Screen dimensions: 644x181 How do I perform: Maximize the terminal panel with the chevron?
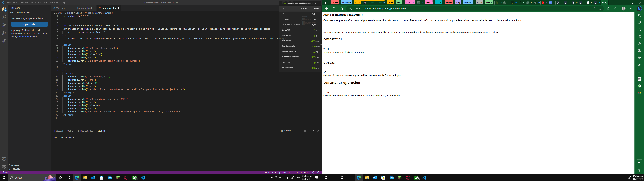click(314, 131)
